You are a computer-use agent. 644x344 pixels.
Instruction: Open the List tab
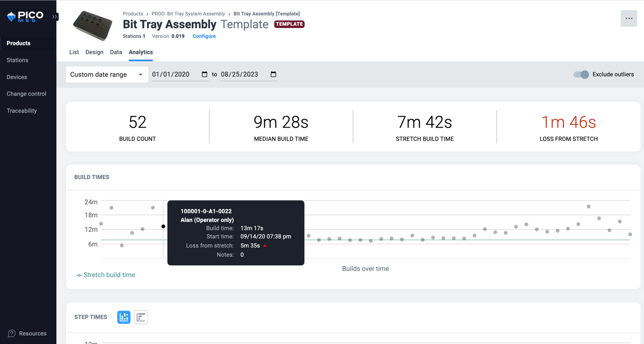click(x=74, y=52)
